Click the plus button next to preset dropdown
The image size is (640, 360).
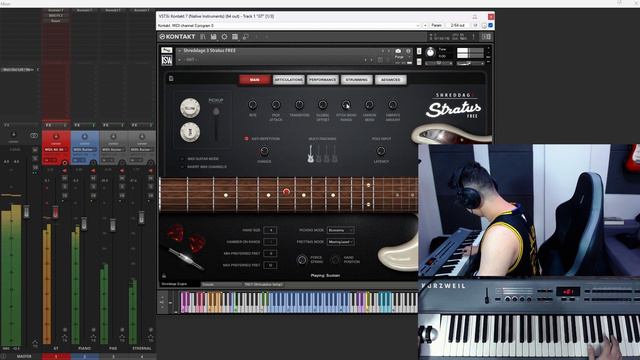coord(425,25)
